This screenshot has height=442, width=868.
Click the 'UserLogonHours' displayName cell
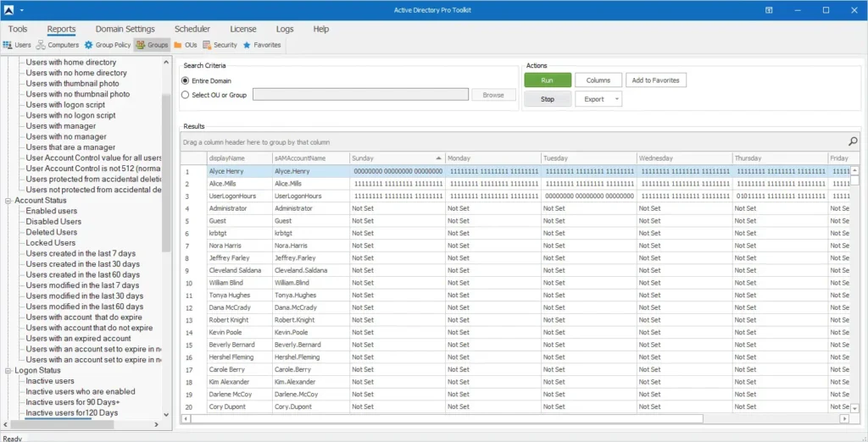click(x=240, y=196)
